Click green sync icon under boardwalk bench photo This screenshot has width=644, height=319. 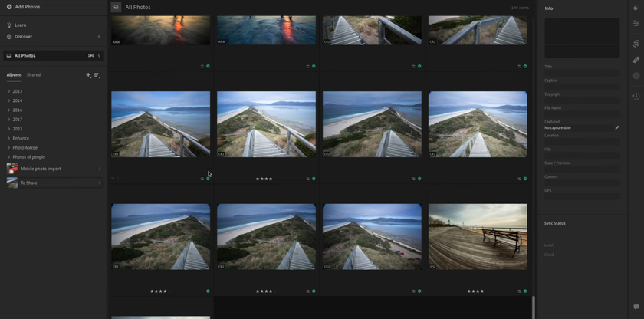[x=525, y=291]
